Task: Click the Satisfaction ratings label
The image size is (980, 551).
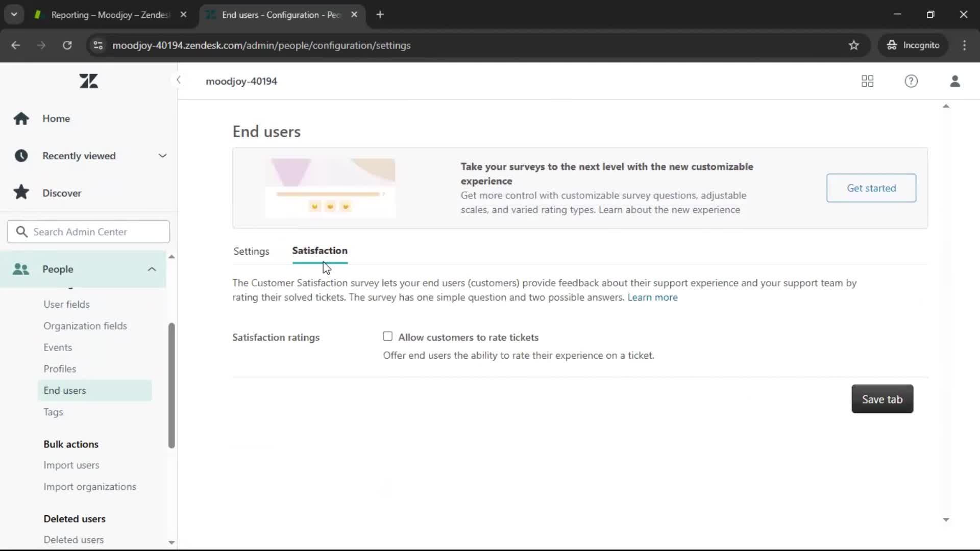Action: coord(276,337)
